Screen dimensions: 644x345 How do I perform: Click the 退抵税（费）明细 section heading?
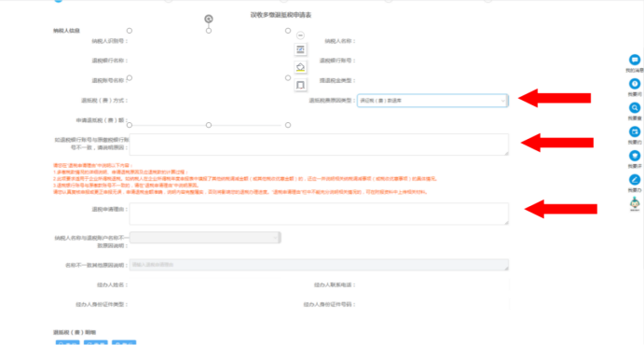75,332
